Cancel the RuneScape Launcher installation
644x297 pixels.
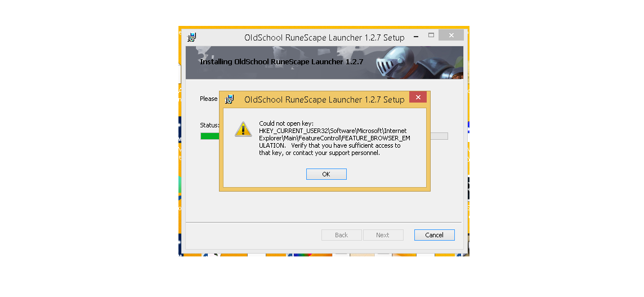click(x=434, y=235)
